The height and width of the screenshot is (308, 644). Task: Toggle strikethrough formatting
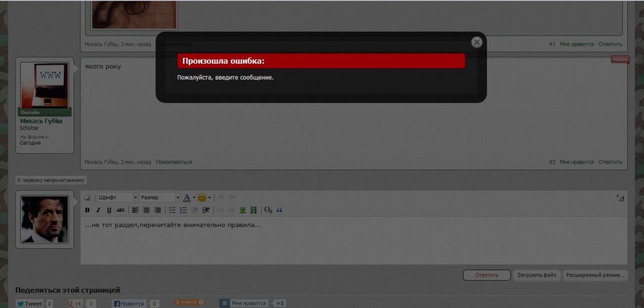(120, 210)
